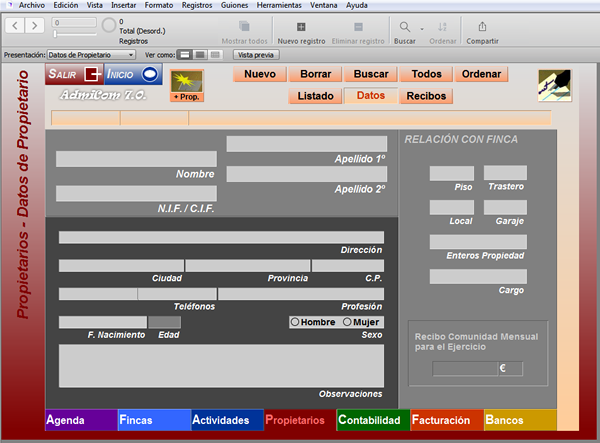Go to next record arrow
The width and height of the screenshot is (600, 443).
(x=34, y=26)
